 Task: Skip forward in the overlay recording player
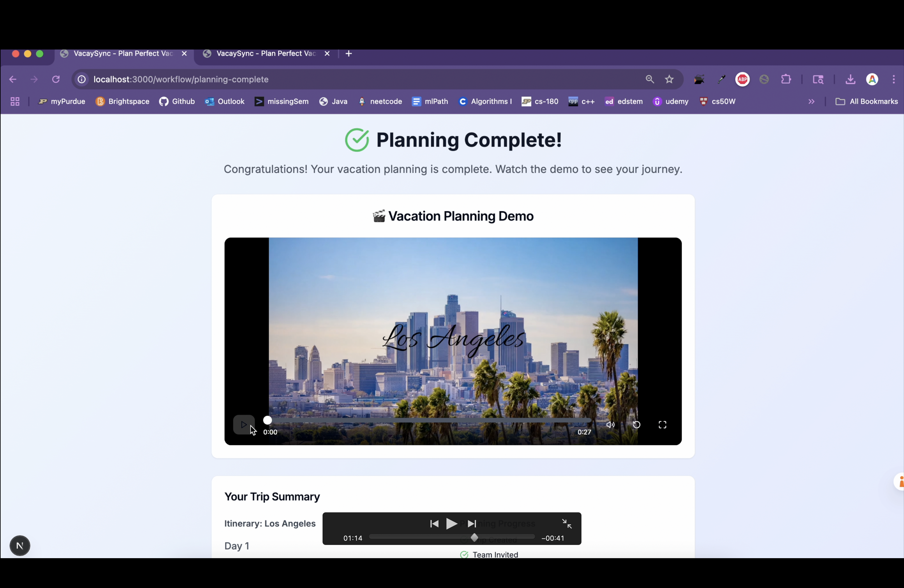tap(472, 524)
